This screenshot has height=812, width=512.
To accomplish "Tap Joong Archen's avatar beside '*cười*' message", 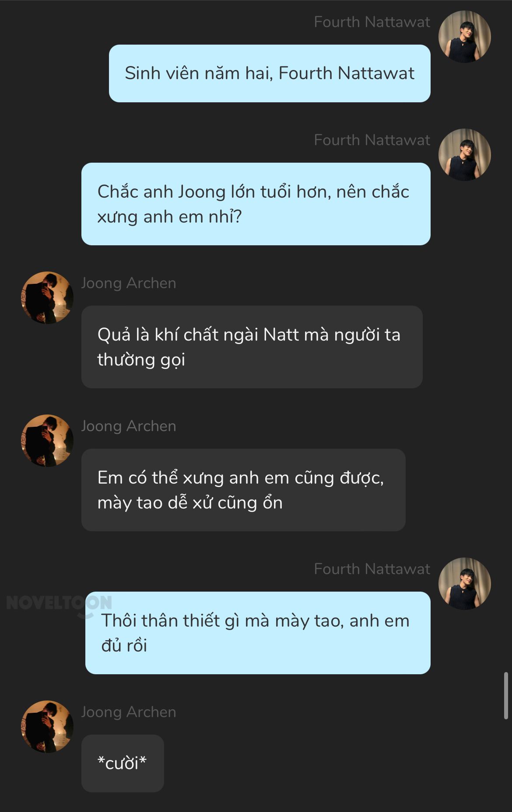I will (47, 727).
